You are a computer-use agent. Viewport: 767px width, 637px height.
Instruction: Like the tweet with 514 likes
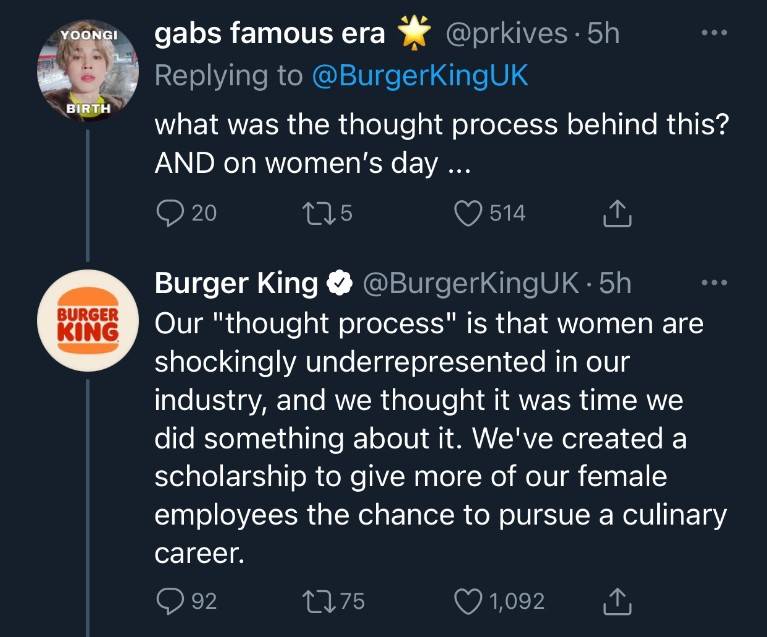[468, 212]
